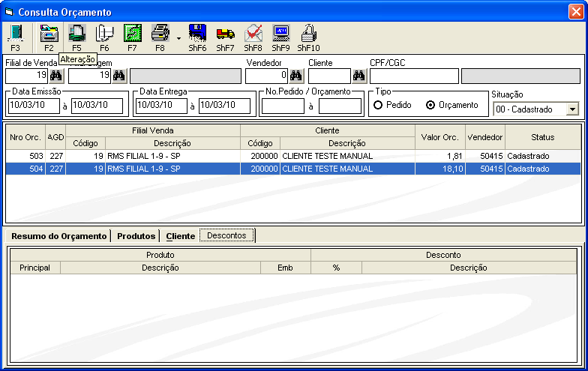Switch to the Descontos tab

click(226, 235)
